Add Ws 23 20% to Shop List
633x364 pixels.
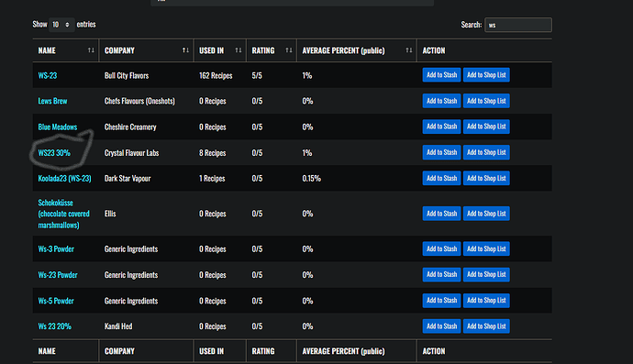486,326
